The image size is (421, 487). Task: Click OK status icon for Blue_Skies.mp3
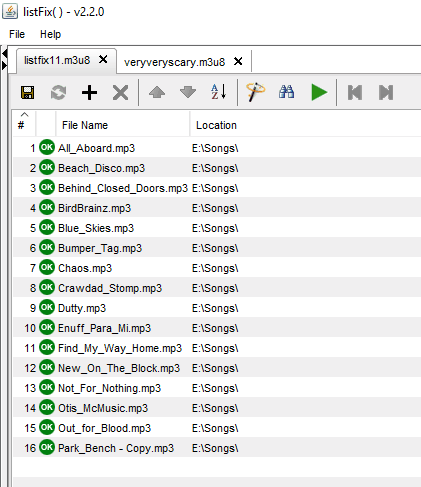pos(47,227)
